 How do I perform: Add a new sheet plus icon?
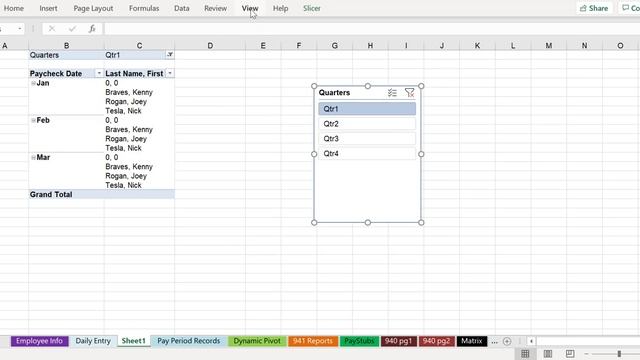(507, 341)
